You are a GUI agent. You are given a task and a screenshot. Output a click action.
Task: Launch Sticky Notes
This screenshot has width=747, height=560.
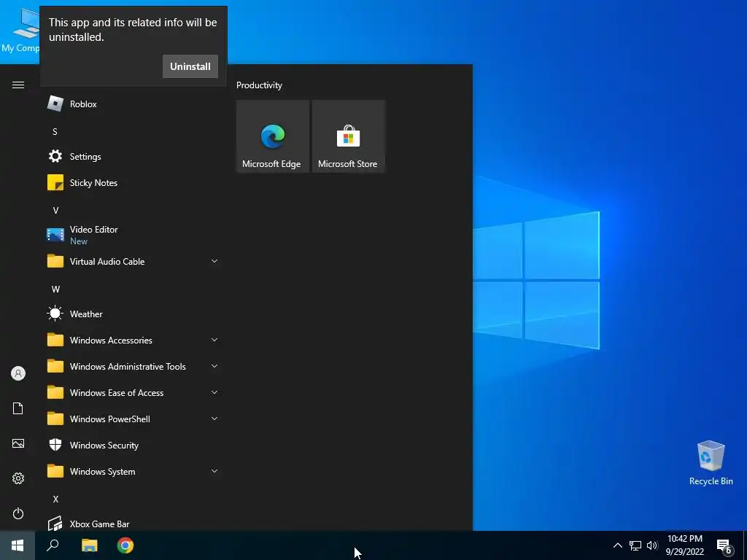click(x=133, y=183)
